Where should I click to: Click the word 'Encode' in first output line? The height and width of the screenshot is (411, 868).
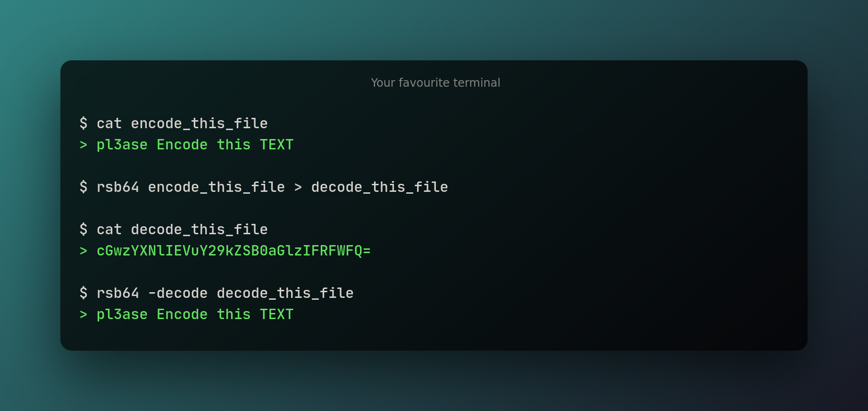(182, 145)
